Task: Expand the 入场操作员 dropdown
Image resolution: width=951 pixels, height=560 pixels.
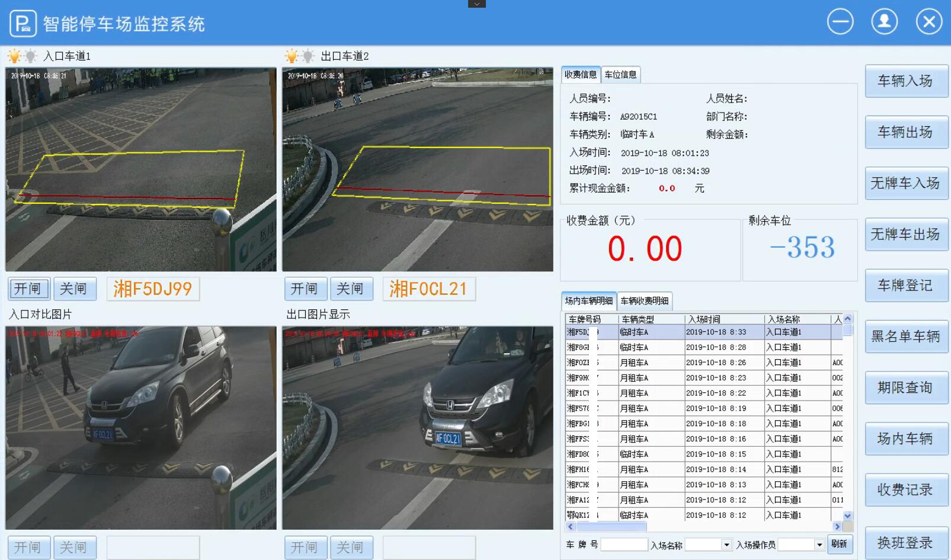Action: pos(819,545)
